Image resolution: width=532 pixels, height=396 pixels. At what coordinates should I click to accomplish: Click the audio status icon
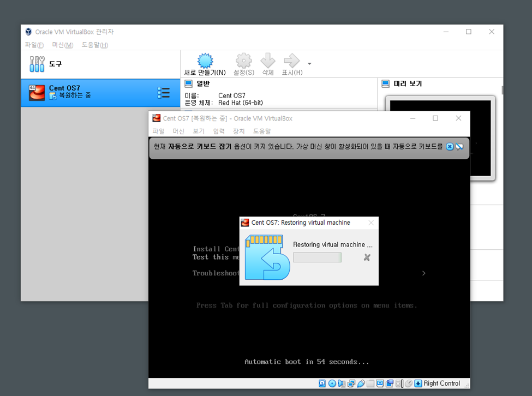coord(342,383)
